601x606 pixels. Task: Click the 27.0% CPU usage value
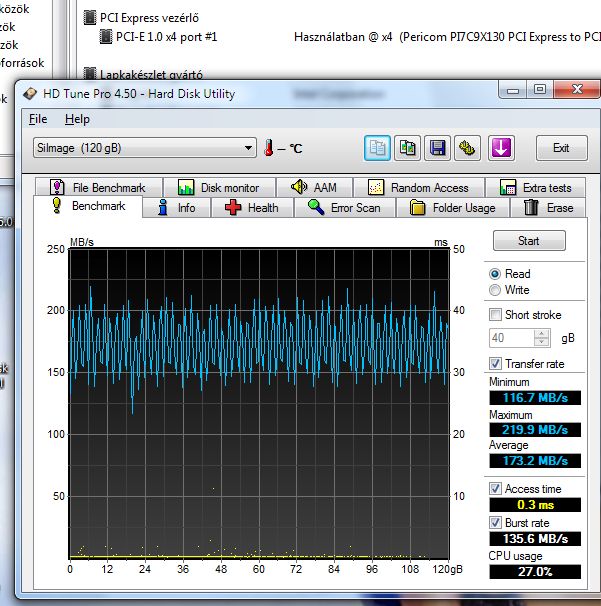click(x=535, y=572)
